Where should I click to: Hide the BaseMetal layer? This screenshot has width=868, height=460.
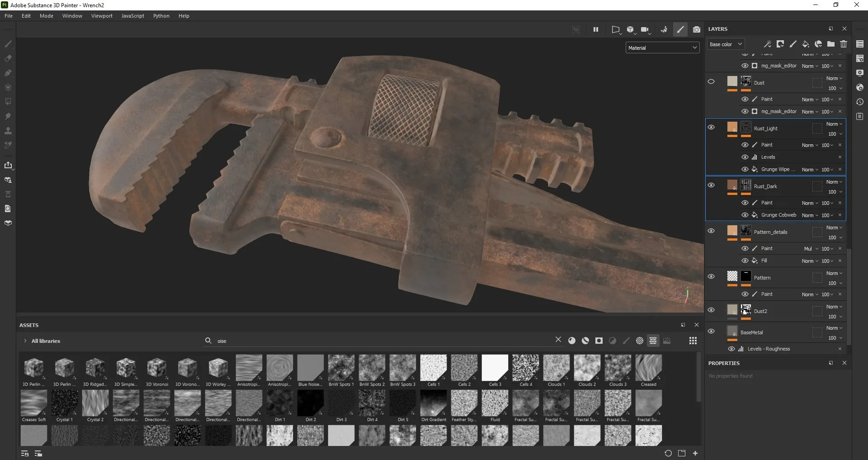click(x=711, y=331)
